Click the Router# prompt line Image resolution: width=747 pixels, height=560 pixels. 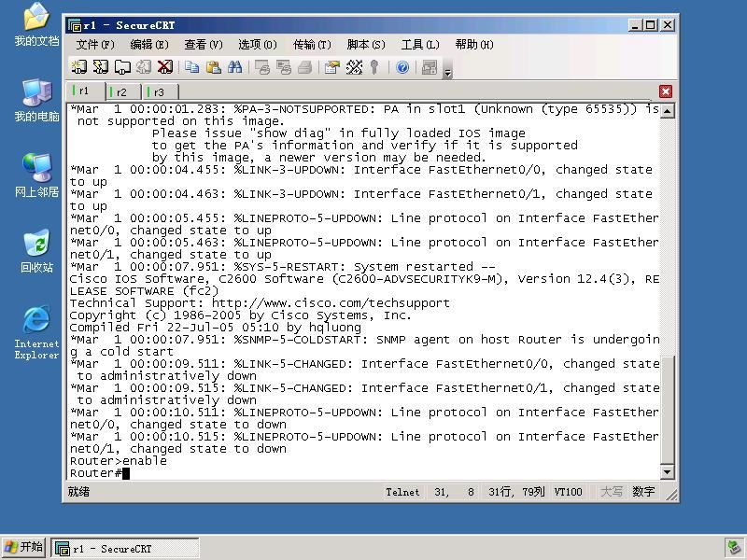pos(100,473)
